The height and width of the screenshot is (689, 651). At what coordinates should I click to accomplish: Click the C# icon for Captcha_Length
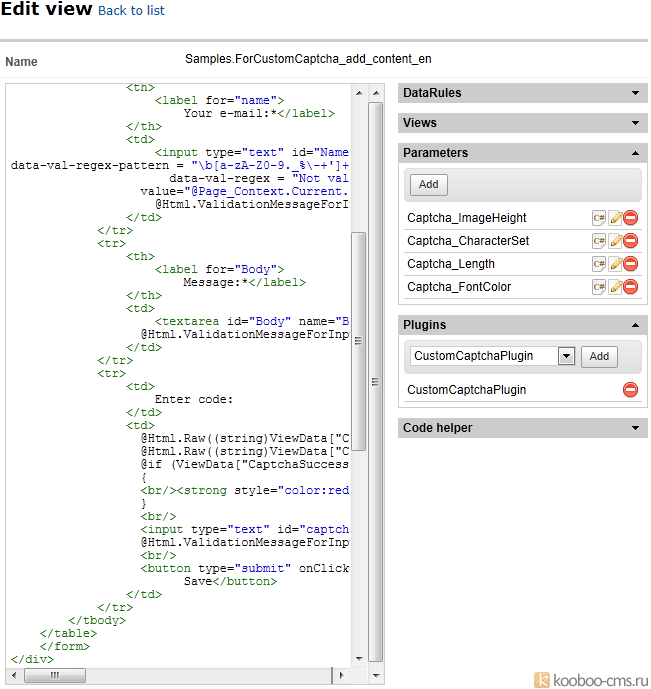(x=598, y=264)
